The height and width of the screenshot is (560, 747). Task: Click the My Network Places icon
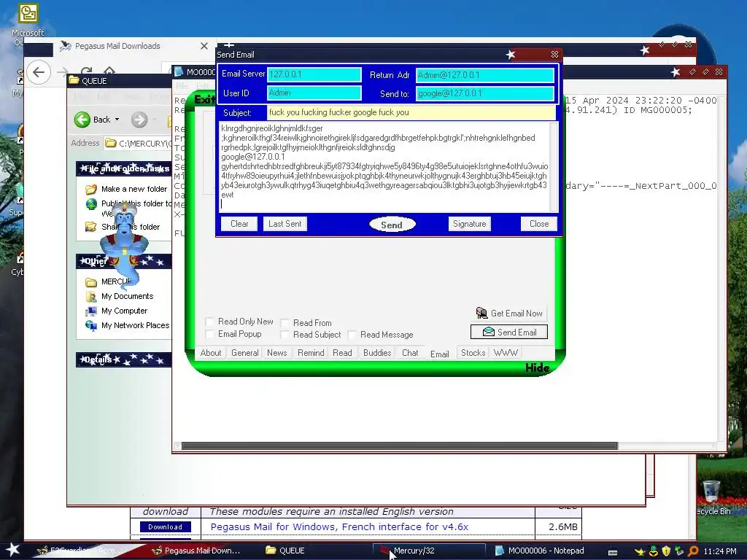click(91, 325)
